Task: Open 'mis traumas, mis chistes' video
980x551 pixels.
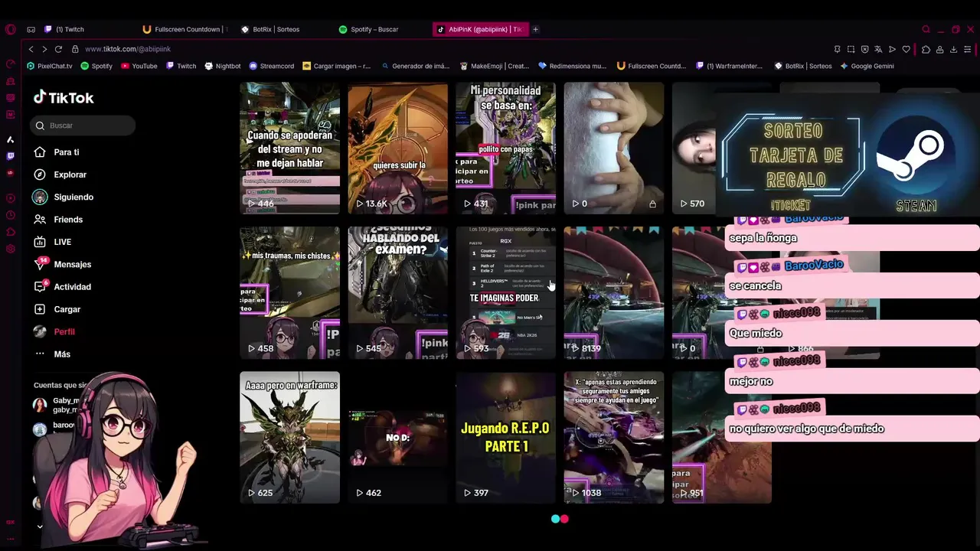Action: tap(289, 292)
